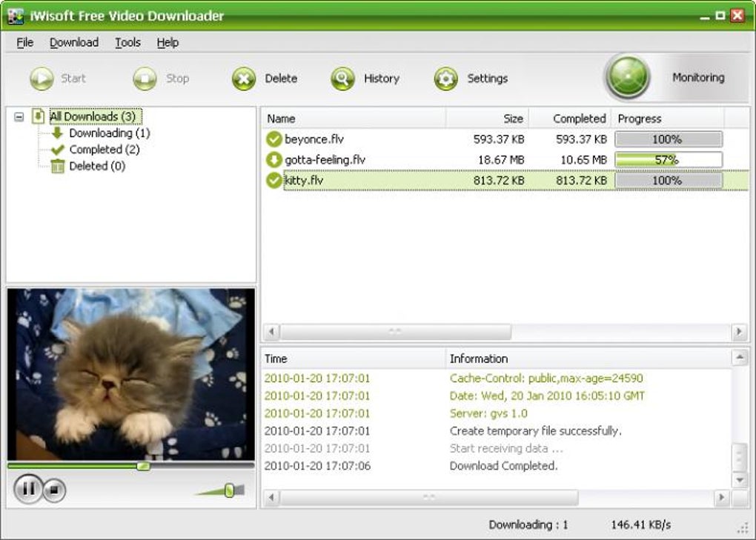
Task: Click the Stop button label
Action: click(x=177, y=79)
